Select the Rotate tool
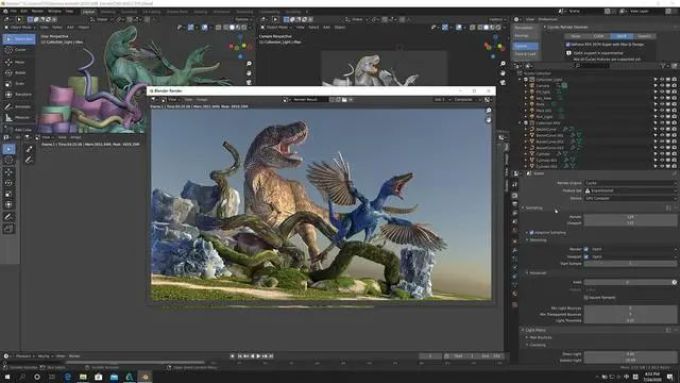680x383 pixels. pos(19,73)
